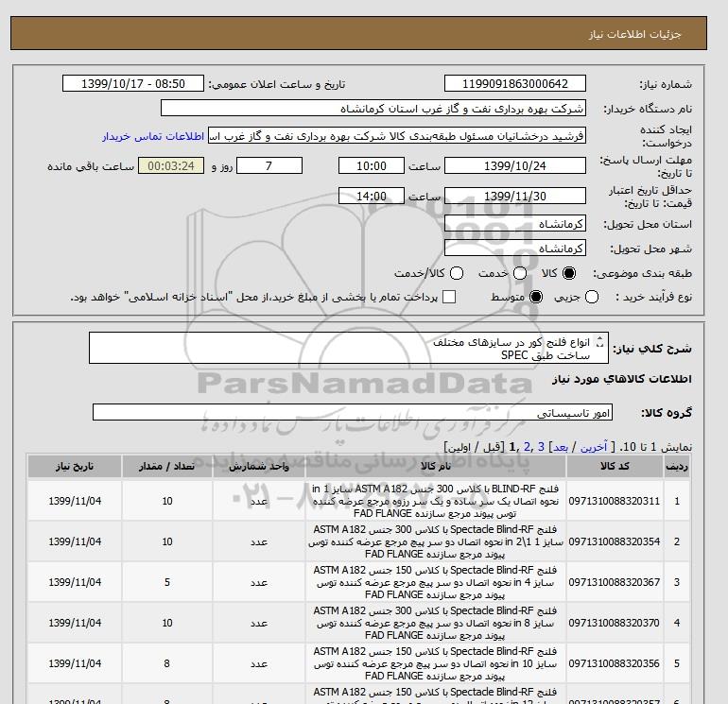Click the تعداد / مقدار column header
The image size is (728, 704).
click(167, 467)
